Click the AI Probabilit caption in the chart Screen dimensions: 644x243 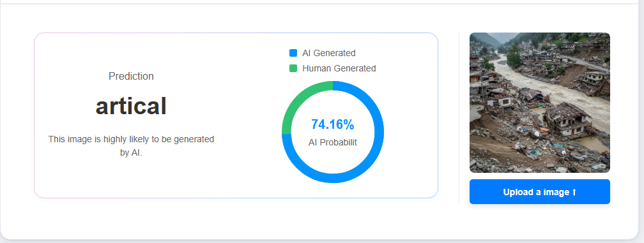[x=333, y=142]
